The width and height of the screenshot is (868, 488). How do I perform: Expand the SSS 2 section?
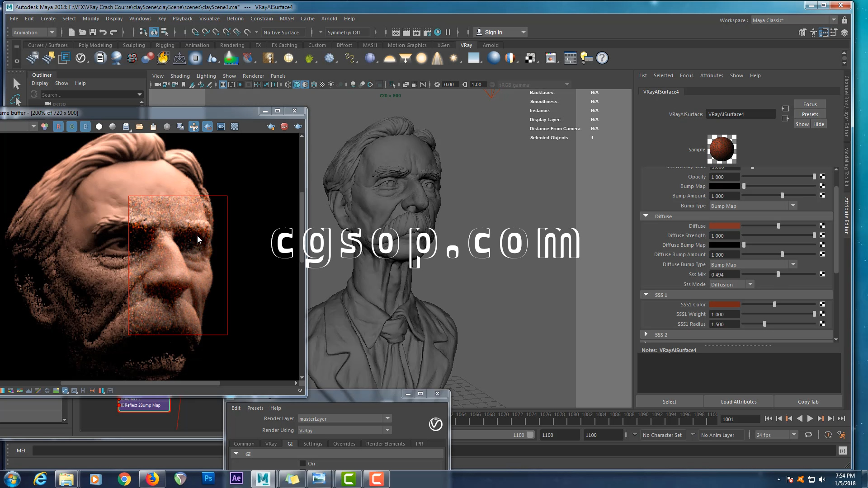coord(646,334)
